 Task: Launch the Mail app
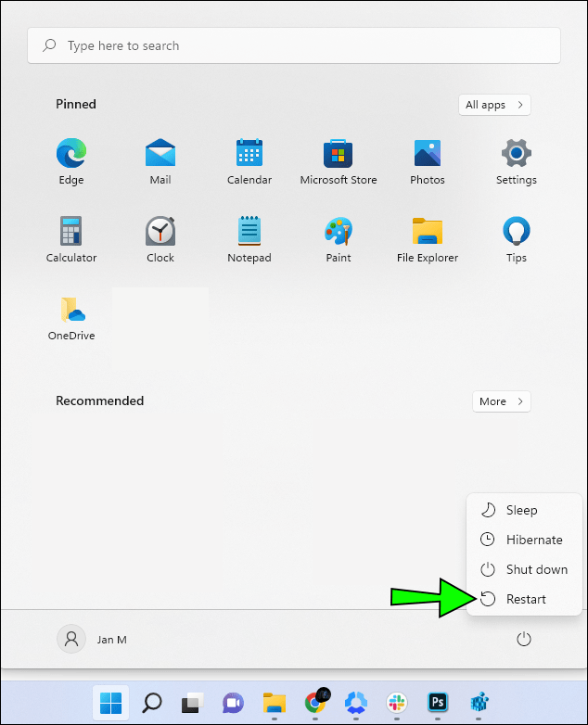[160, 161]
